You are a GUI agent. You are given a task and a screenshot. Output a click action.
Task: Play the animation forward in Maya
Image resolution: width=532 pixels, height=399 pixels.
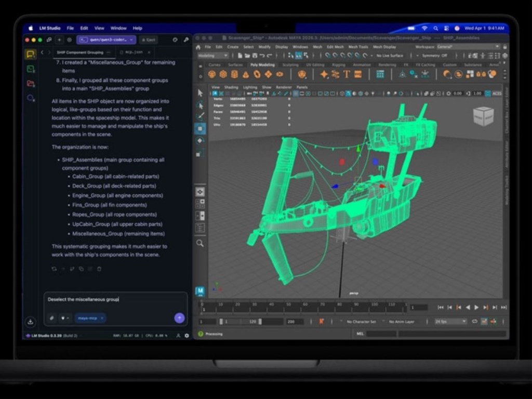pos(477,308)
